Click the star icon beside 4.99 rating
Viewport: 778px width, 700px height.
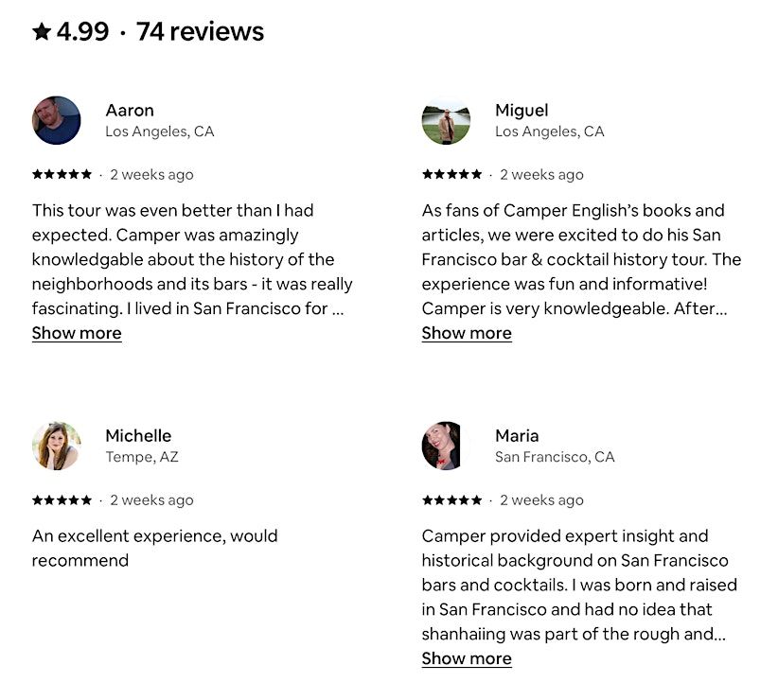(x=42, y=32)
